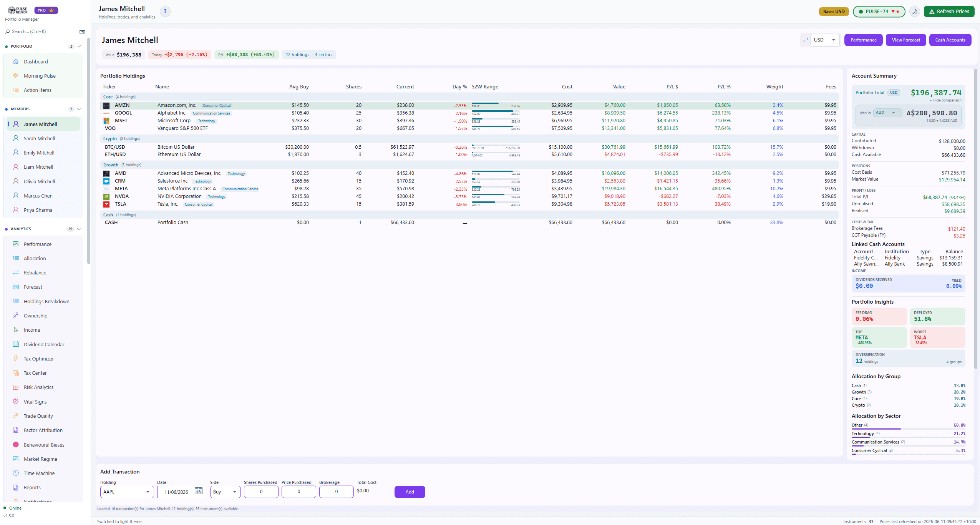
Task: Select member Marcus Chen
Action: click(43, 196)
